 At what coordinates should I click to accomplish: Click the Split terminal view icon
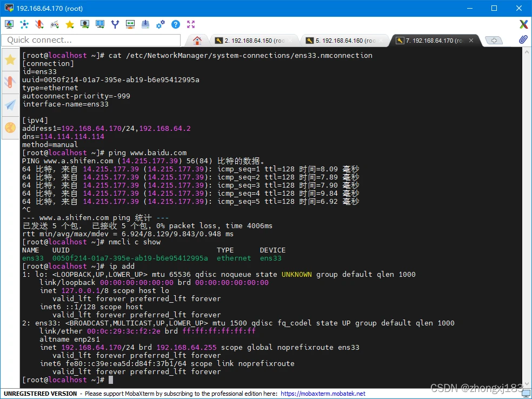click(x=100, y=24)
